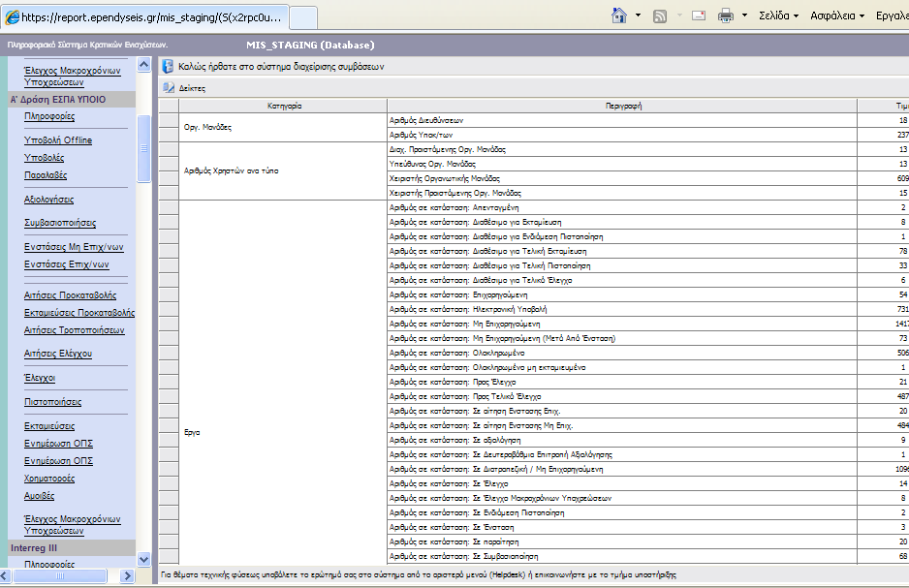Click the RSS feeds icon
This screenshot has width=909, height=588.
(660, 16)
